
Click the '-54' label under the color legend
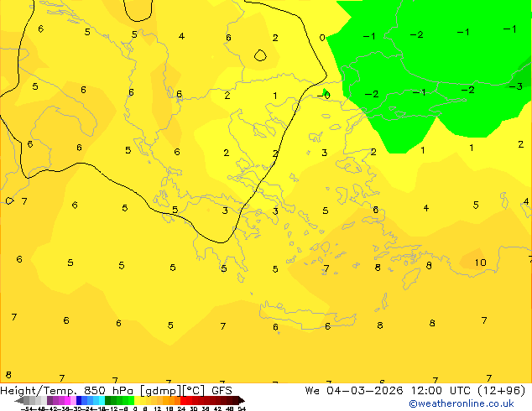[27, 408]
